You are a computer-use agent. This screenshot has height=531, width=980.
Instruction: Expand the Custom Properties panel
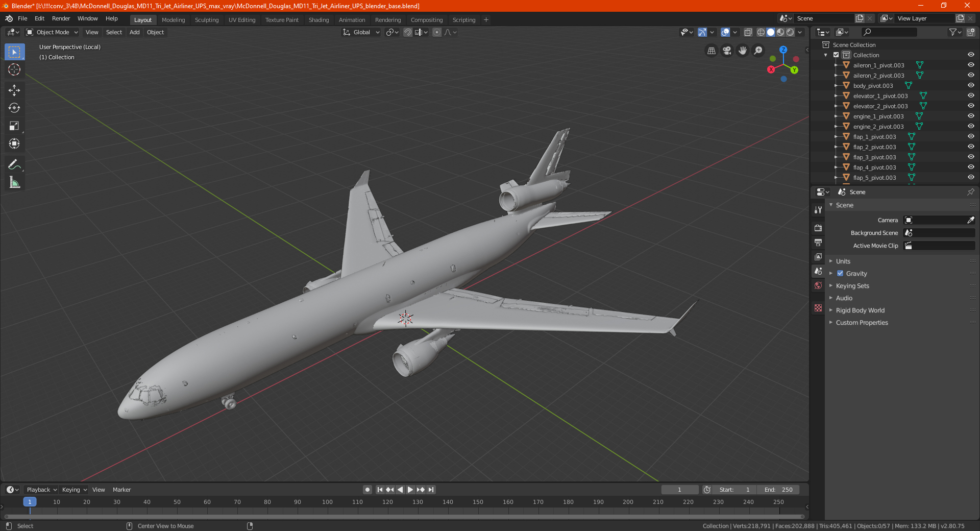pos(862,322)
